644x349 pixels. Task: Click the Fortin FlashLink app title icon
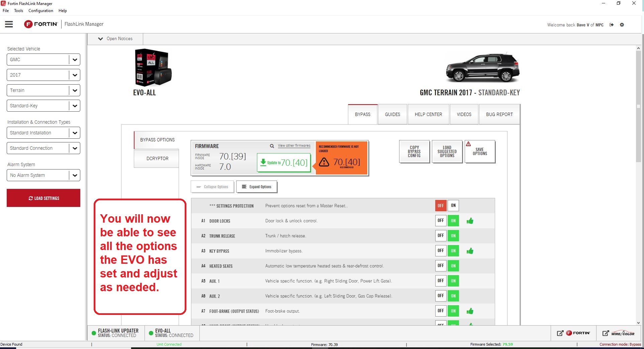pyautogui.click(x=3, y=3)
